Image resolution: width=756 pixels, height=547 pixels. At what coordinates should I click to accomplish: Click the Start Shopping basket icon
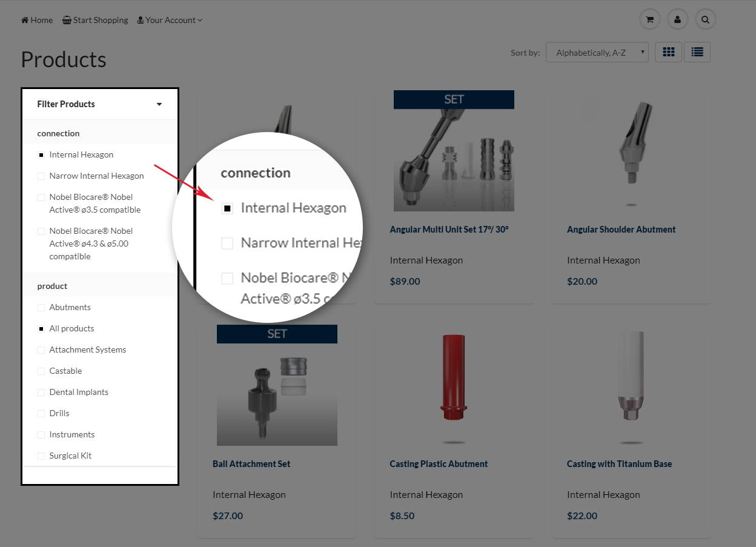point(67,20)
